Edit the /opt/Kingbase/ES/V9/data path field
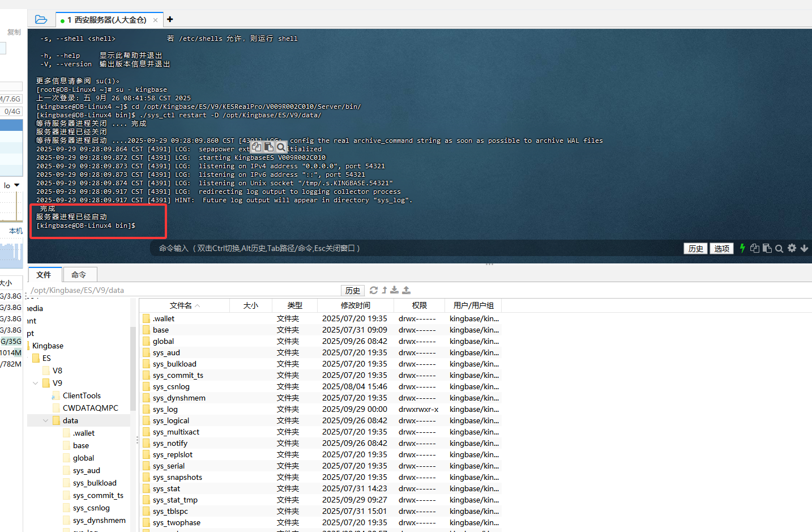 [185, 290]
